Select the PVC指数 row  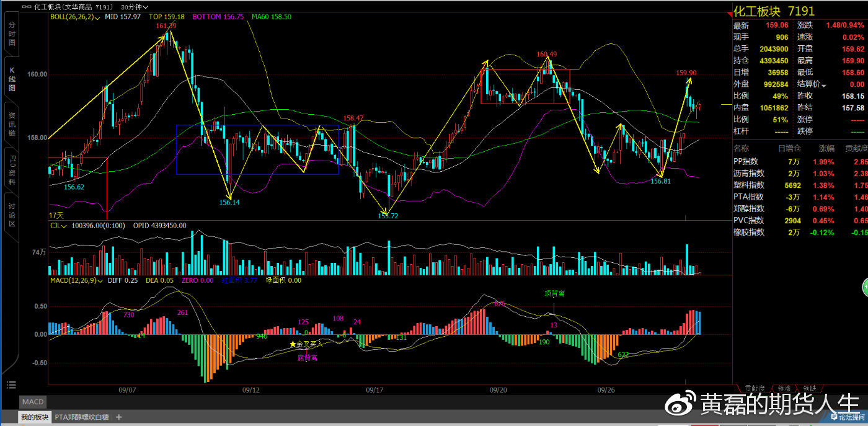pyautogui.click(x=800, y=220)
